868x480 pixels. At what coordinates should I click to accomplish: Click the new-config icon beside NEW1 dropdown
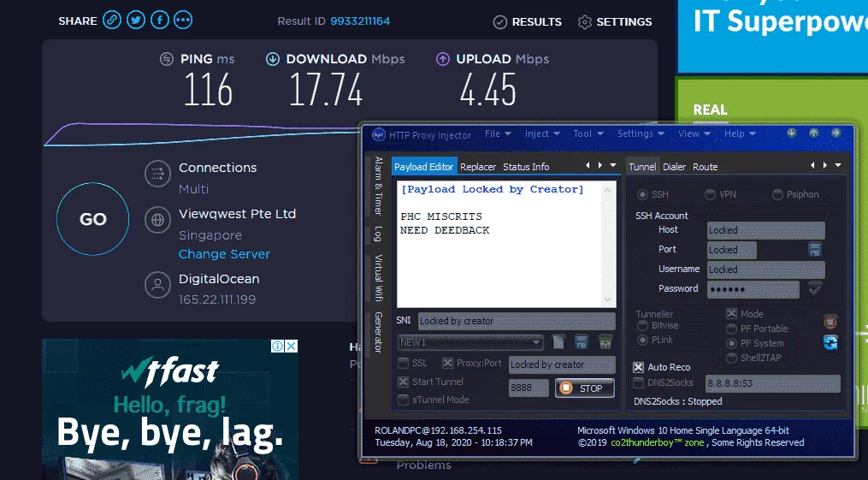coord(558,341)
